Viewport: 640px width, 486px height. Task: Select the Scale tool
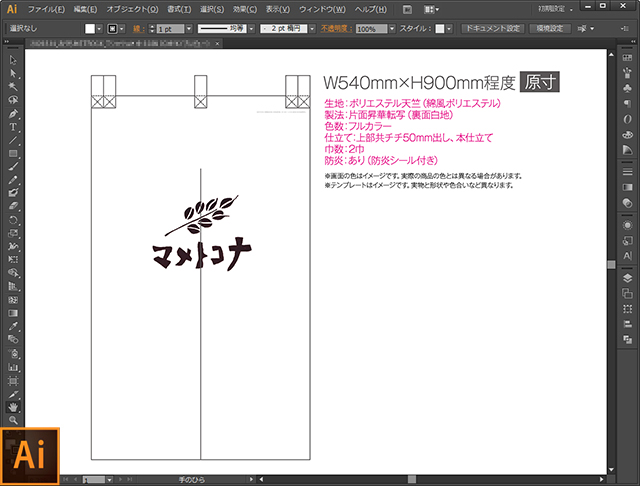(x=13, y=233)
